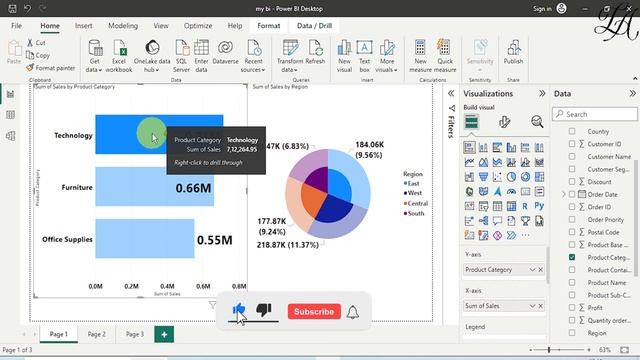Pick the Funnel chart visual
This screenshot has width=640, height=360.
coord(483,177)
